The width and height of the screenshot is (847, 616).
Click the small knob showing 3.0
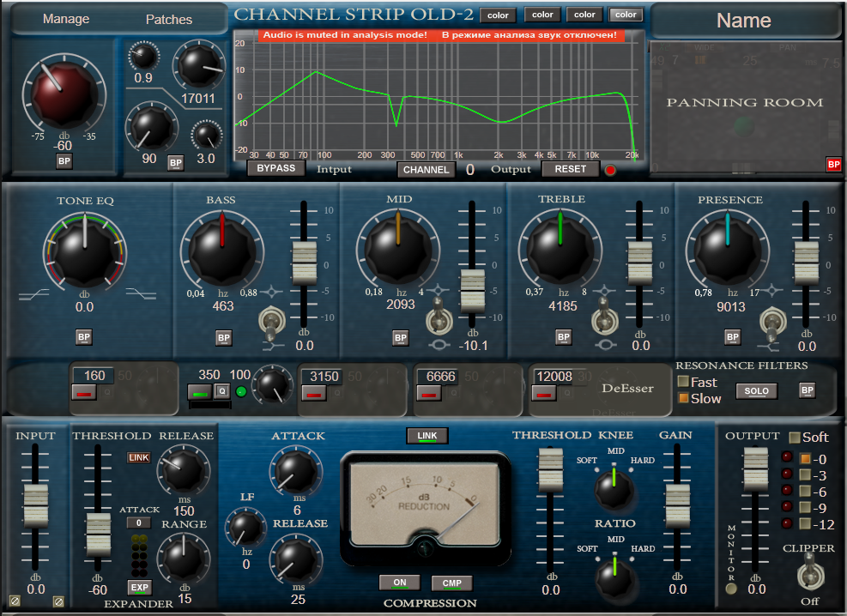[206, 135]
